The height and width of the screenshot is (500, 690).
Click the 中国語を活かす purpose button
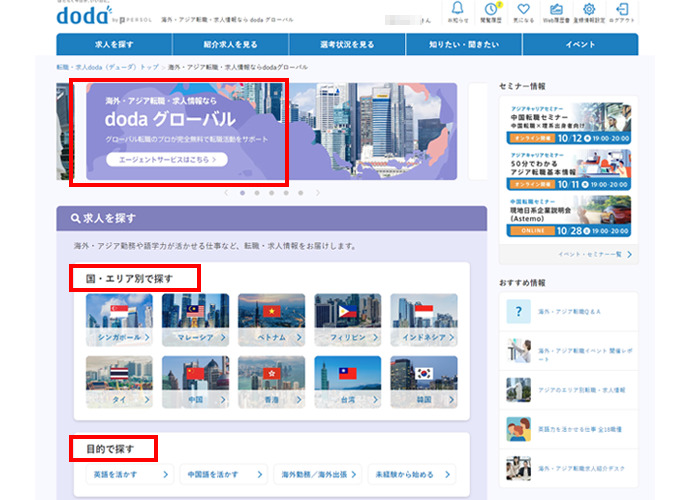(224, 474)
